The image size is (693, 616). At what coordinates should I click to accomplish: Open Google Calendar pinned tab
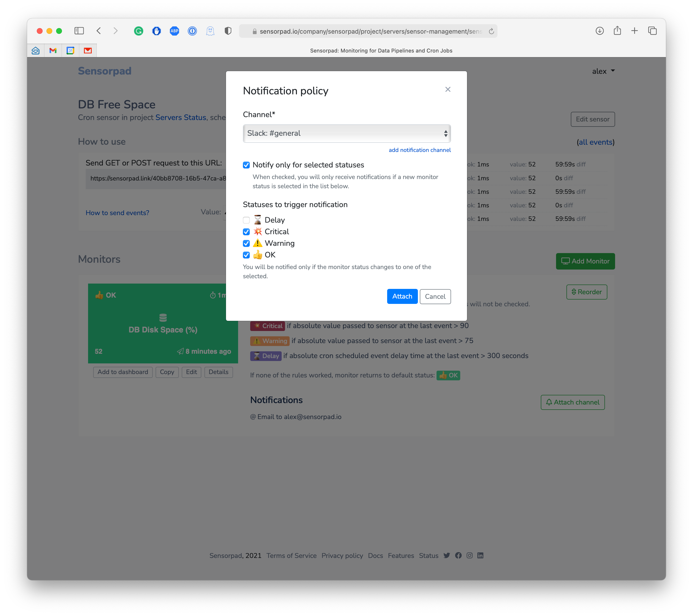(70, 51)
